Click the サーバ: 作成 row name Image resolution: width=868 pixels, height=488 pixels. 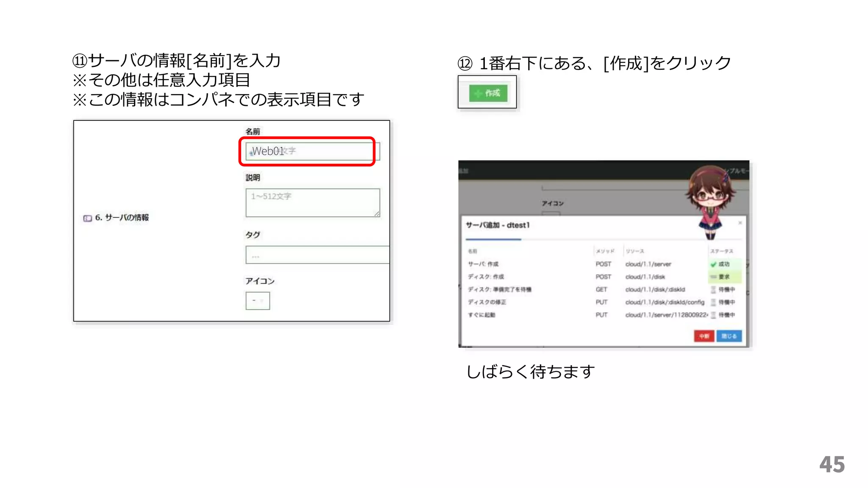483,264
